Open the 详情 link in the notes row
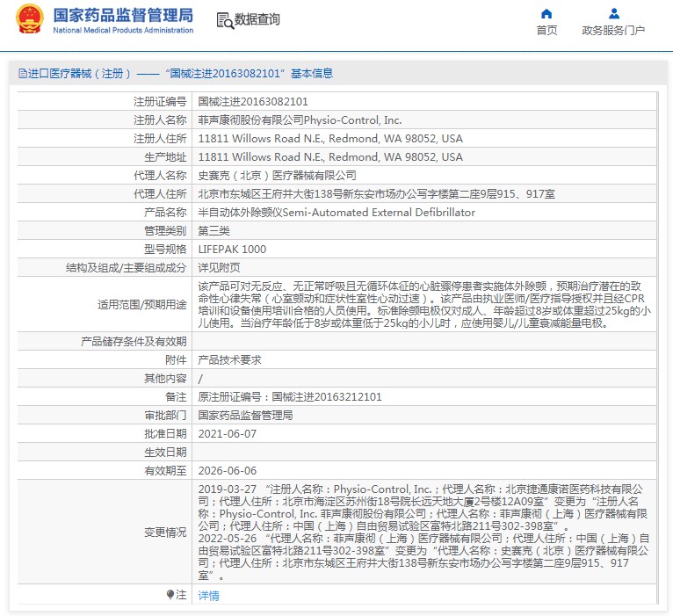Viewport: 673px width, 616px height. pyautogui.click(x=208, y=595)
